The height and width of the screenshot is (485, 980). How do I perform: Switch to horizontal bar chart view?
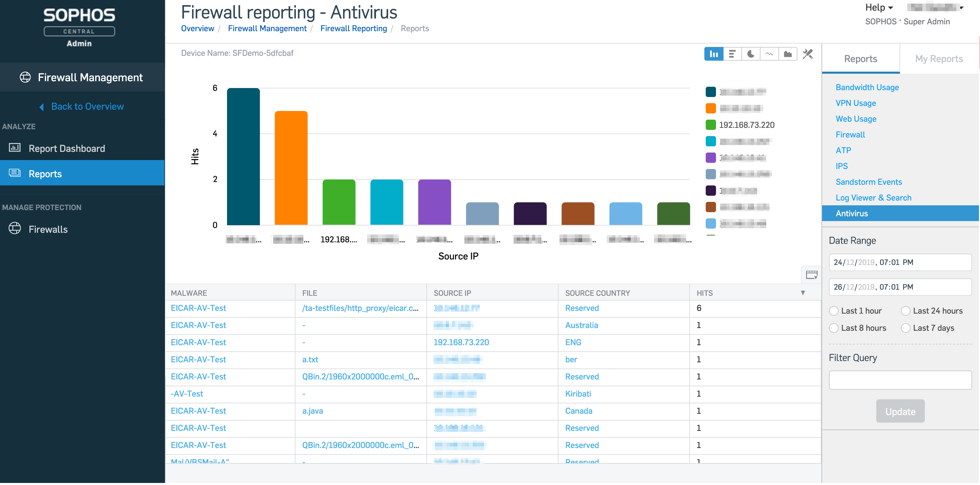(732, 54)
